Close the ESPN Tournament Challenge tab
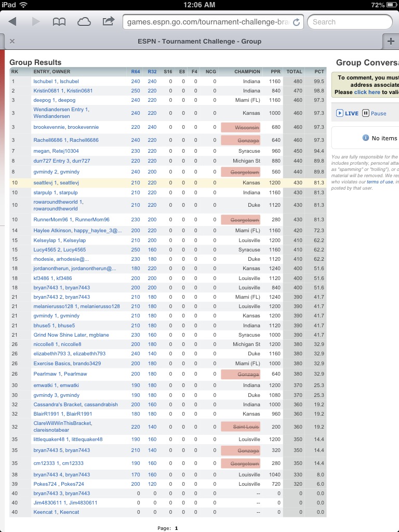 (x=12, y=41)
